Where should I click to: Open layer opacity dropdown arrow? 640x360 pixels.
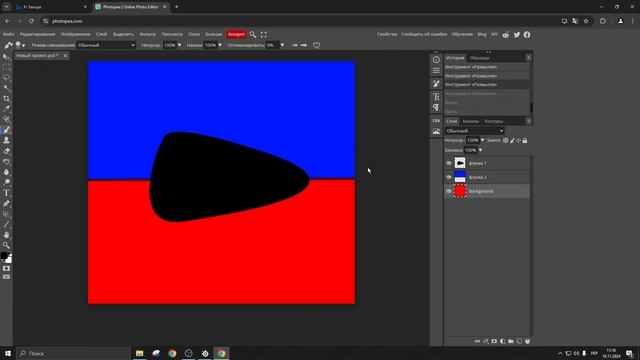(482, 140)
